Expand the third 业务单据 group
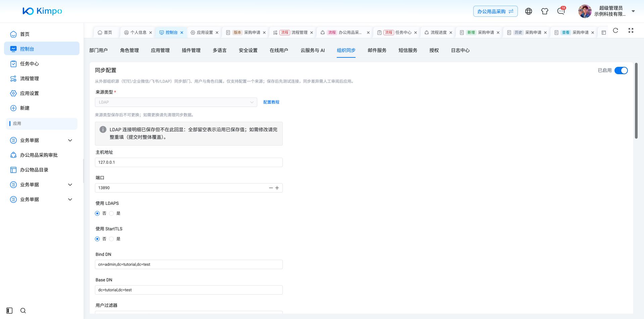 pos(42,199)
